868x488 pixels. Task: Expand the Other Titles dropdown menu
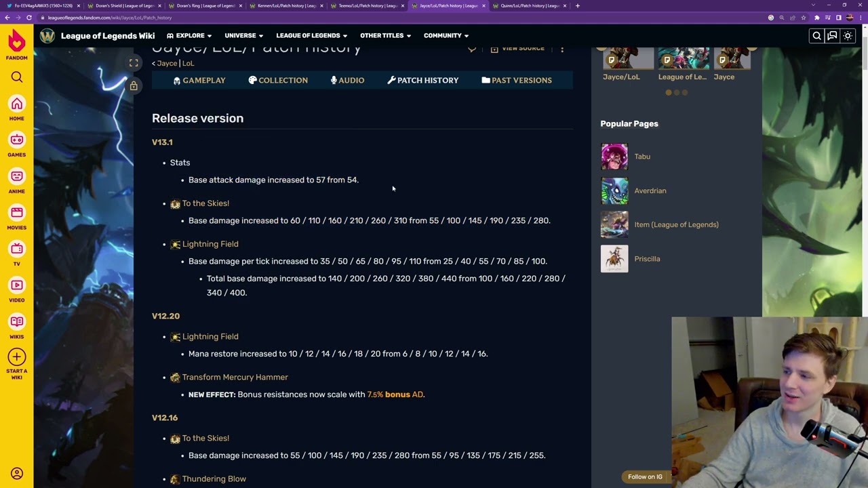385,35
